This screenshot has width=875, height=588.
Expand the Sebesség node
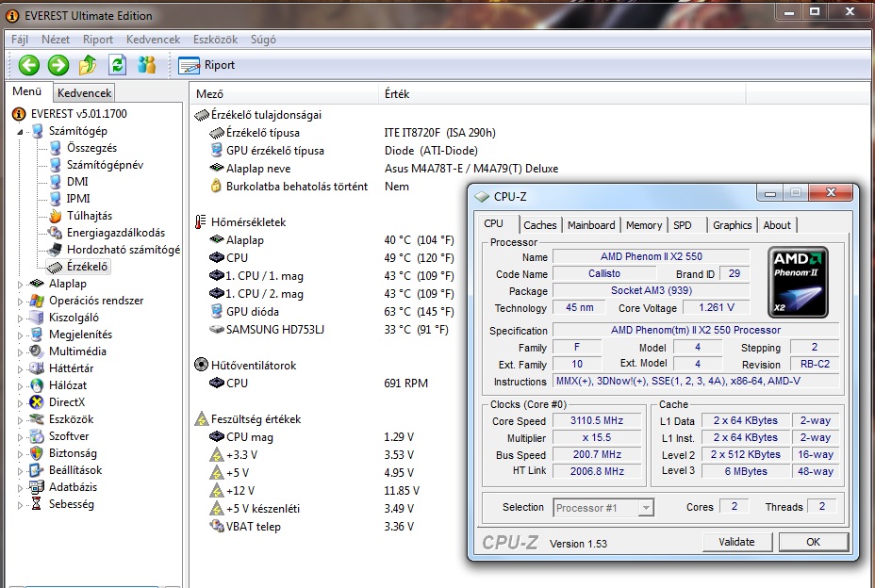(20, 505)
